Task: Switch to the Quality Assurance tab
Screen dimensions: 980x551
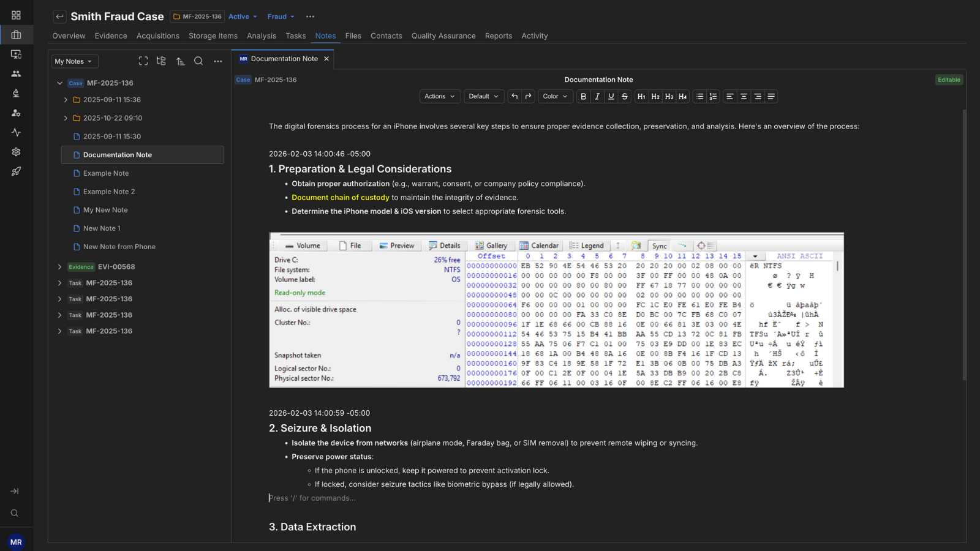Action: pyautogui.click(x=443, y=36)
